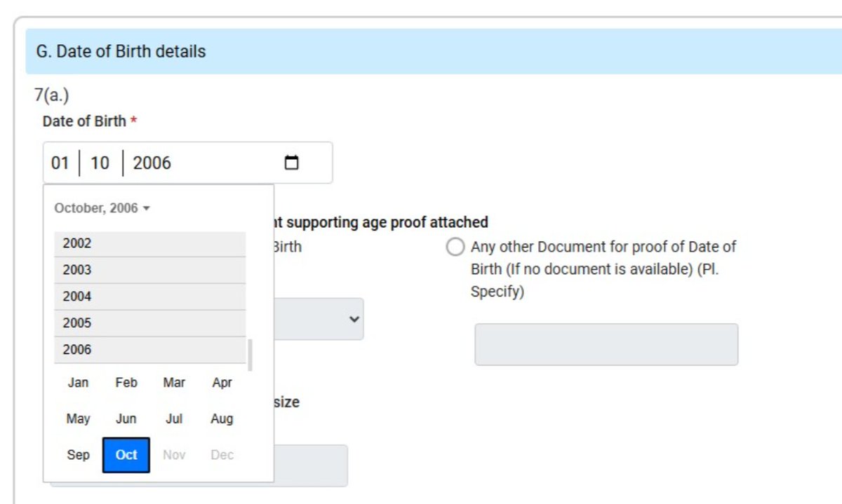
Task: Open the calendar picker icon
Action: [291, 163]
